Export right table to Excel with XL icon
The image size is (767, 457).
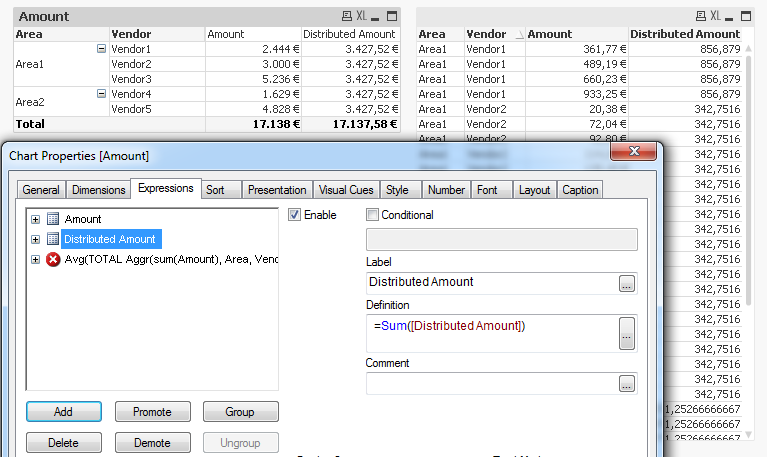pos(716,16)
